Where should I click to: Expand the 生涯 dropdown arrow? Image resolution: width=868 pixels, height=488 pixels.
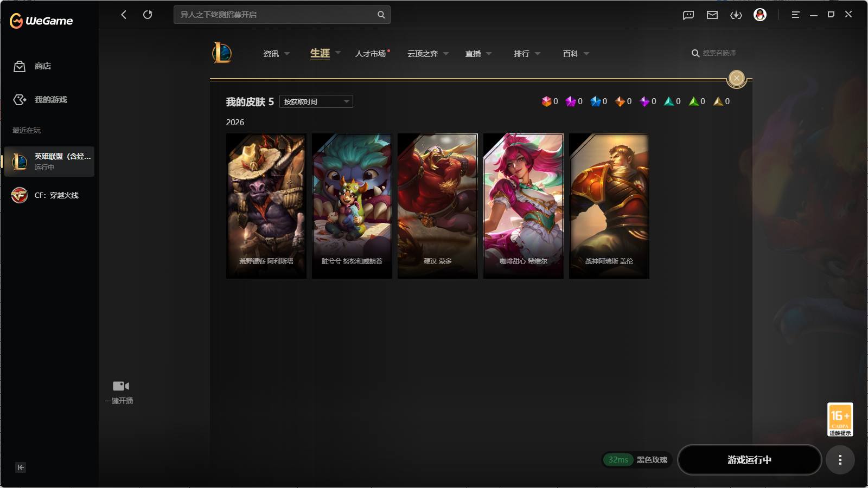point(338,53)
